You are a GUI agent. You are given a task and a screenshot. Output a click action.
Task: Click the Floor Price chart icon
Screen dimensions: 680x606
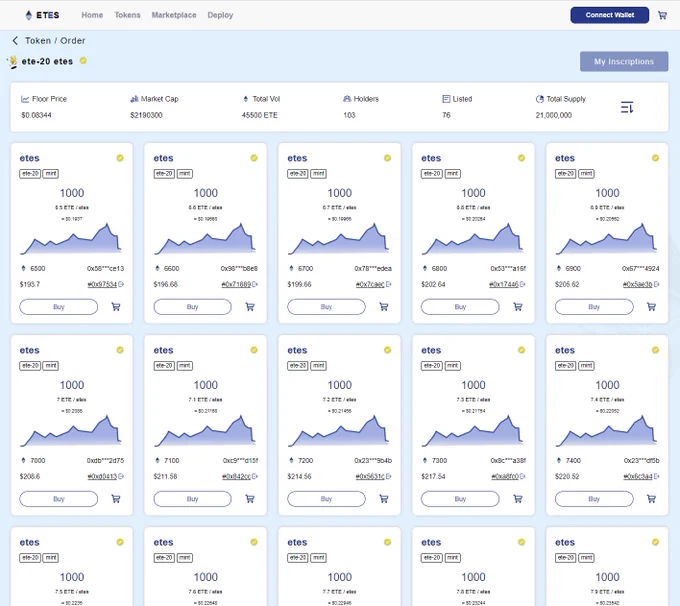click(x=25, y=99)
